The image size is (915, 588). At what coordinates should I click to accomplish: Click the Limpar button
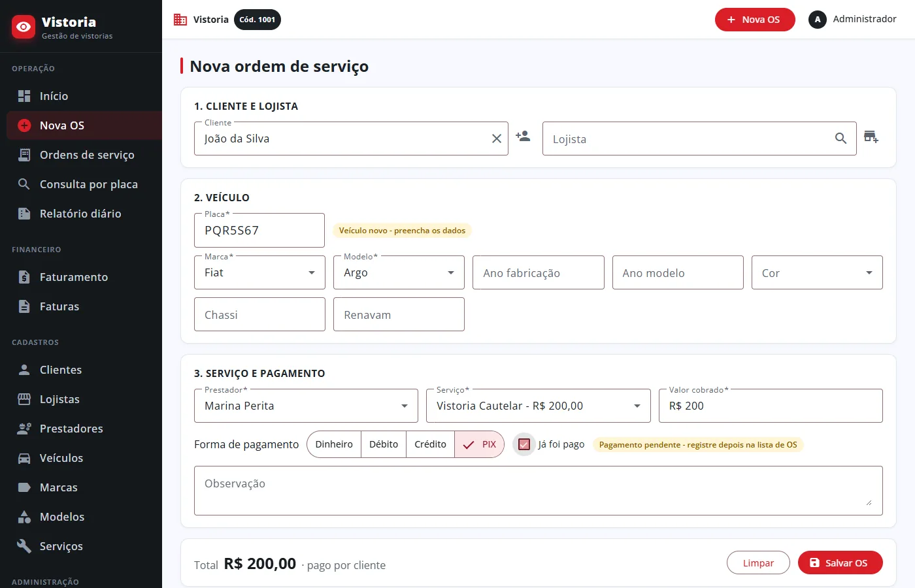(758, 563)
